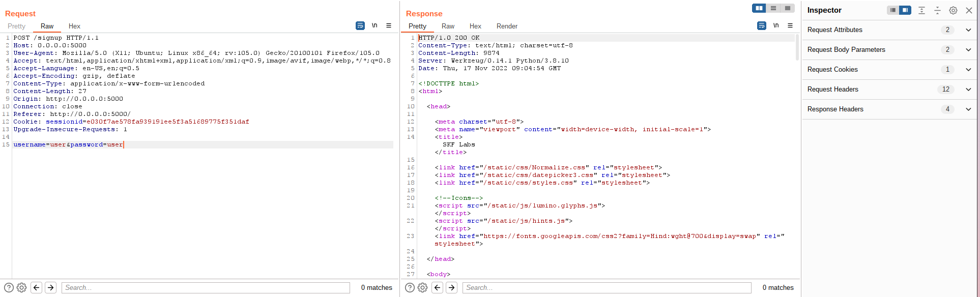Open the Response Render tab
Screen dimensions: 980x297
click(507, 26)
